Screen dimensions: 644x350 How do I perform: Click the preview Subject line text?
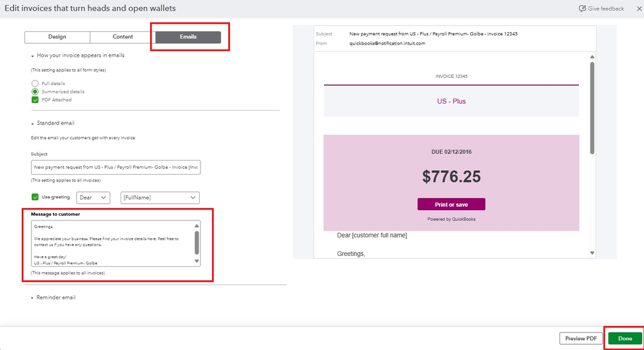(x=433, y=34)
